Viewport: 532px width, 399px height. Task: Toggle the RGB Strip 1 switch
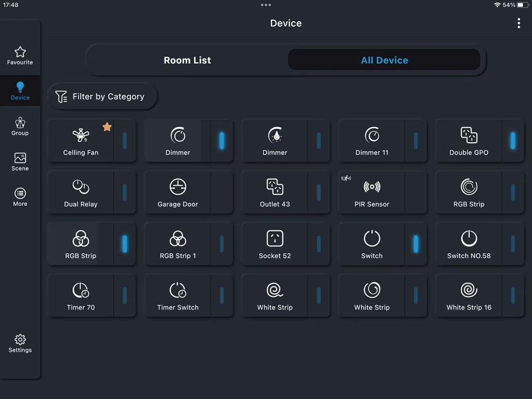point(221,244)
